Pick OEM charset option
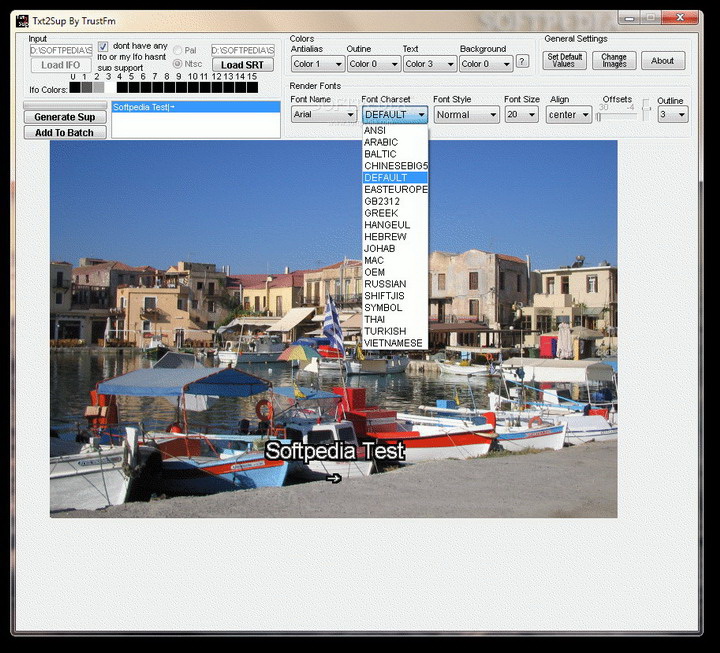Viewport: 720px width, 653px height. [395, 272]
